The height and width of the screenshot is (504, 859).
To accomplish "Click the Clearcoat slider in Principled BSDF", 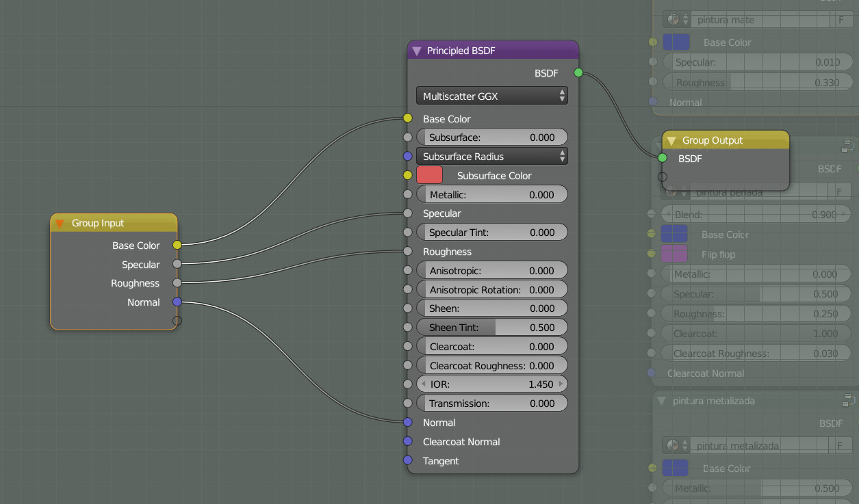I will (492, 347).
